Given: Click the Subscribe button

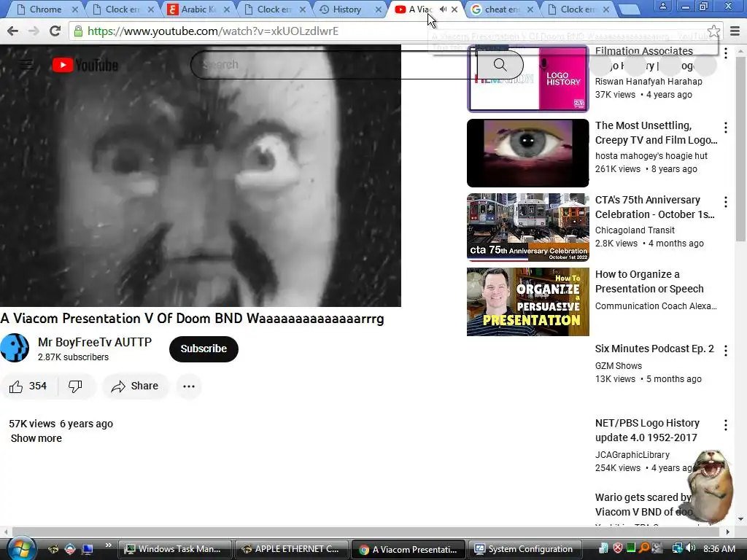Looking at the screenshot, I should coord(204,349).
